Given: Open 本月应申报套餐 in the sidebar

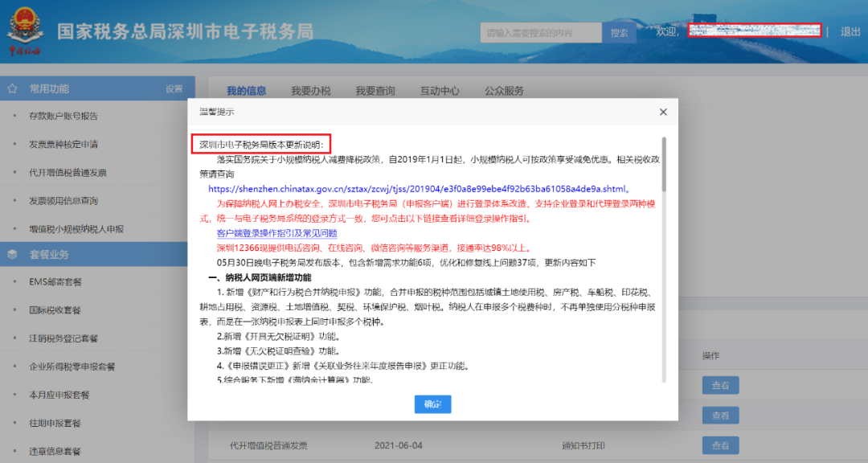Looking at the screenshot, I should [x=59, y=395].
